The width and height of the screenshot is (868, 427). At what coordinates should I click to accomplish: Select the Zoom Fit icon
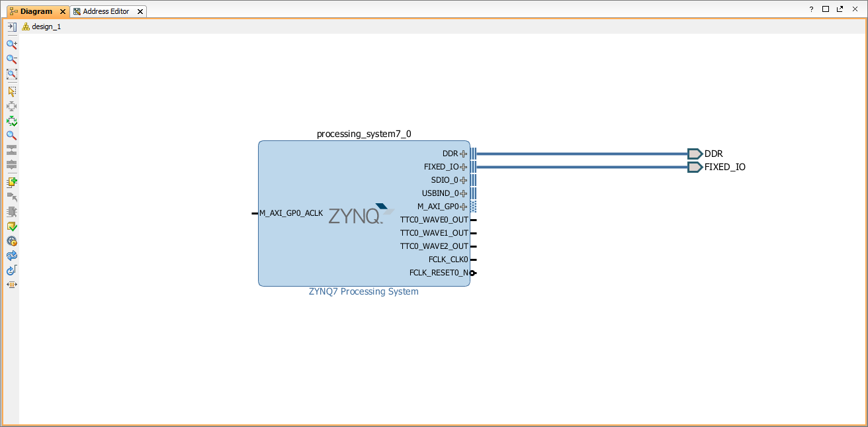(11, 75)
